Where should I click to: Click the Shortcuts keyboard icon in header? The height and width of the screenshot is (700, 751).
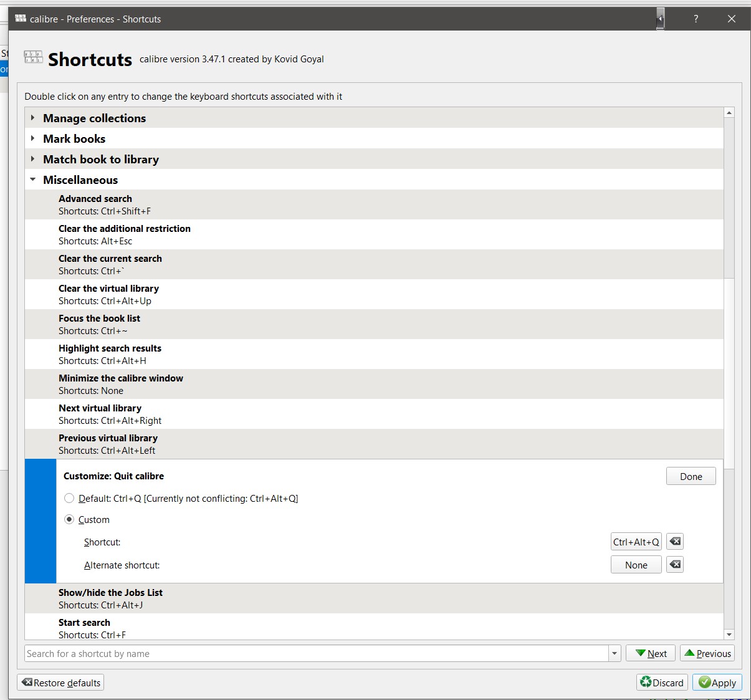(33, 57)
